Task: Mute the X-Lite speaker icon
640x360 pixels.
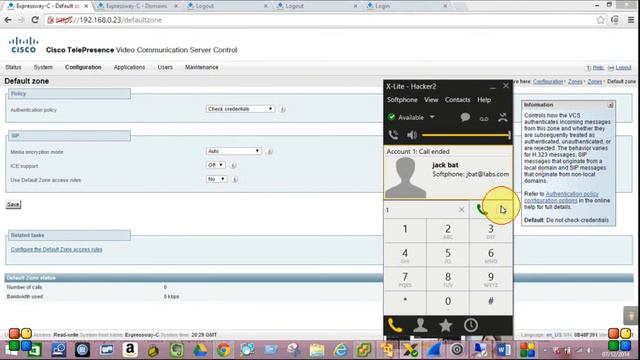Action: pyautogui.click(x=412, y=135)
